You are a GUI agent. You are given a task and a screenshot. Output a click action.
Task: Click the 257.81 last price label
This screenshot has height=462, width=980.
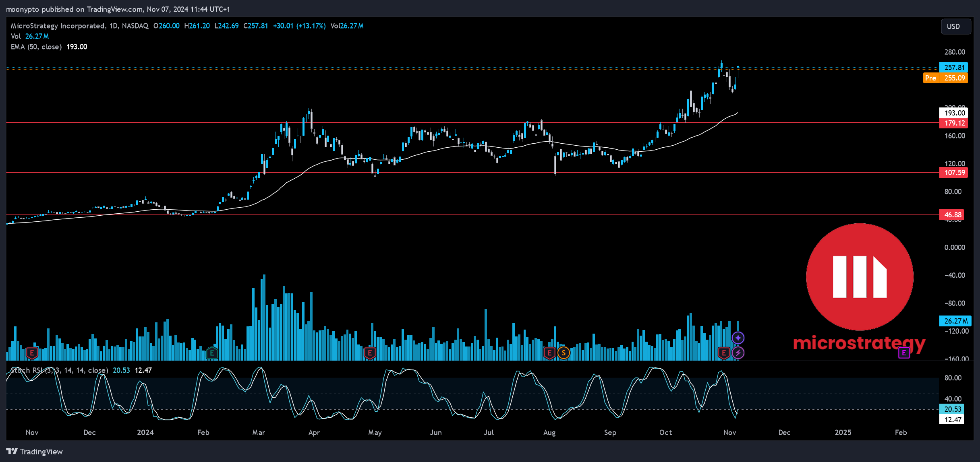954,68
